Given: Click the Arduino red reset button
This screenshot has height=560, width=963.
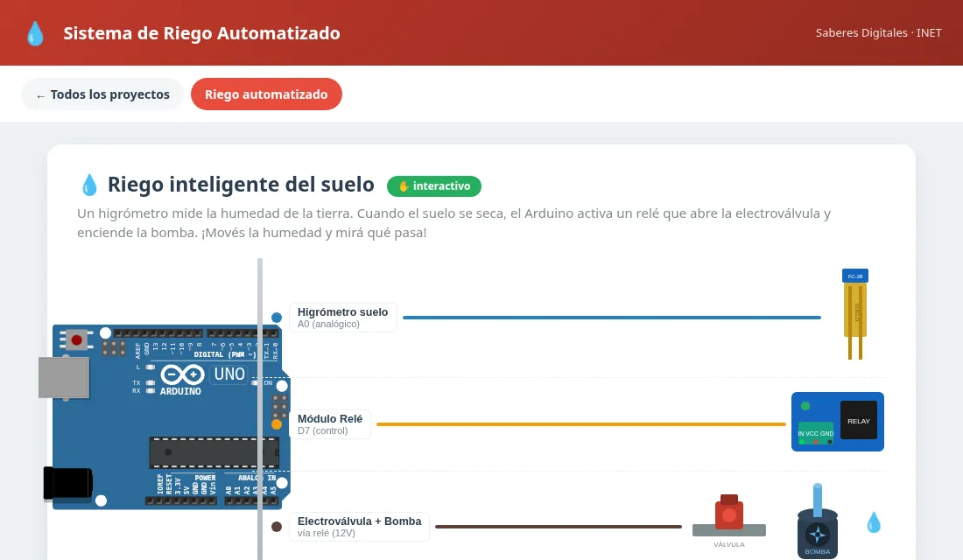Looking at the screenshot, I should [x=77, y=339].
